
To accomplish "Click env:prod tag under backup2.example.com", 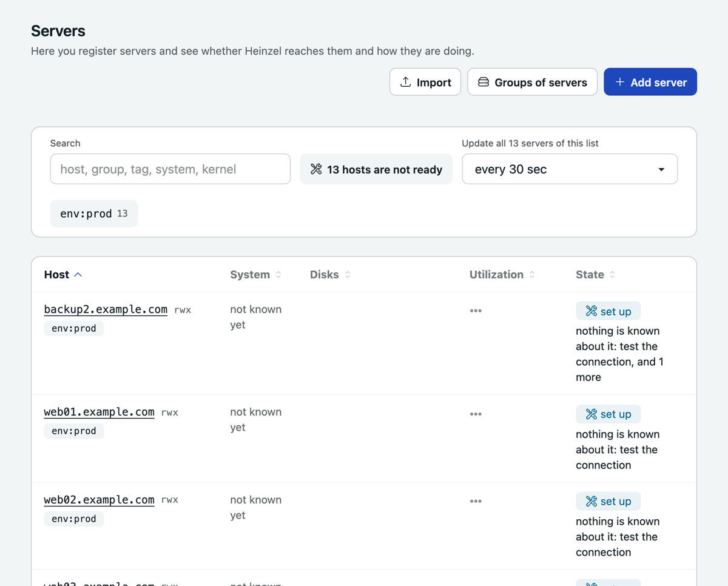I will tap(74, 328).
